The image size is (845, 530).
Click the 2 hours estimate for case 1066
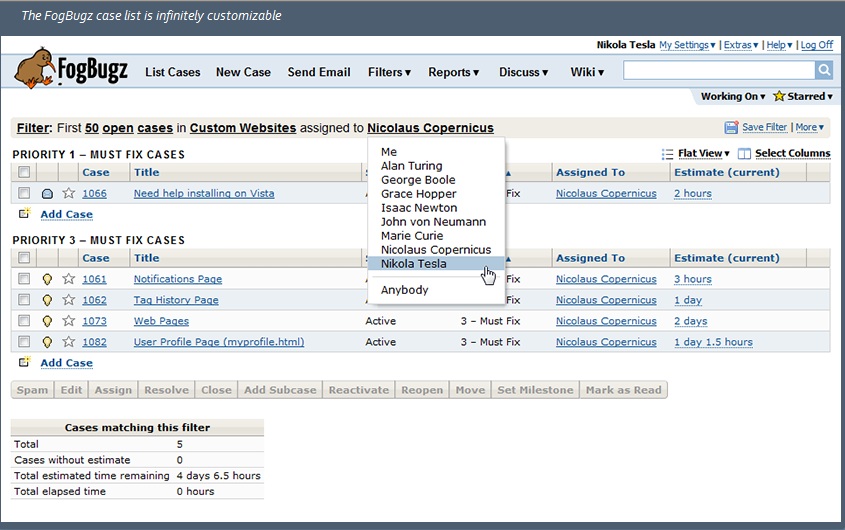692,193
